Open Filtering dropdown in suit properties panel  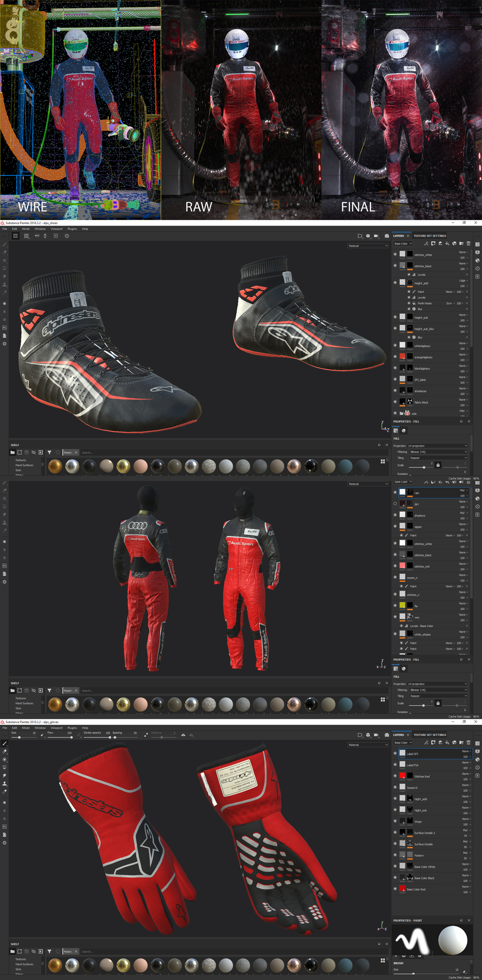point(438,690)
